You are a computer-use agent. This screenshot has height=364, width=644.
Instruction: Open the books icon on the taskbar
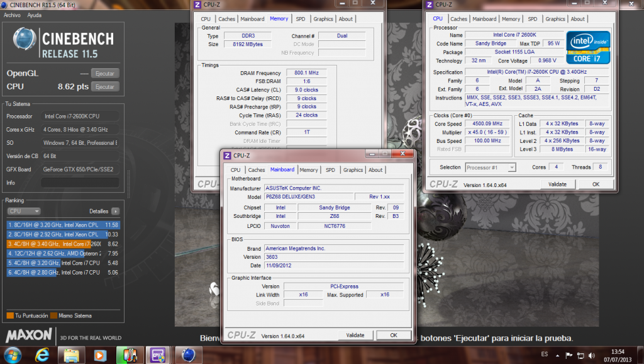pyautogui.click(x=130, y=355)
